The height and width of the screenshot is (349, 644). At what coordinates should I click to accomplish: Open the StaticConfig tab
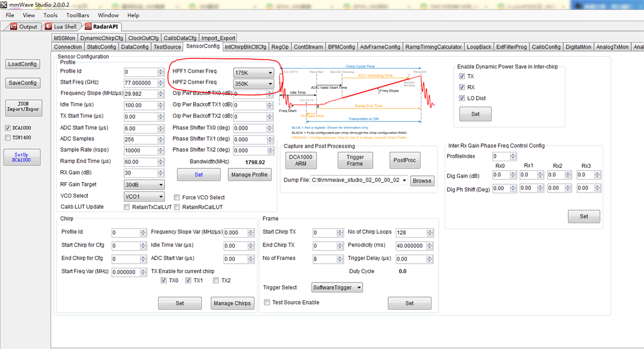(102, 47)
